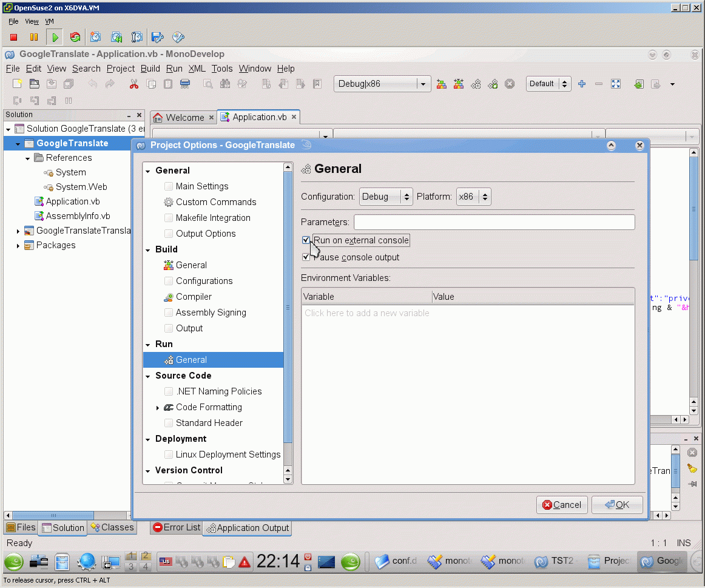Open the Build menu
The height and width of the screenshot is (588, 705).
point(150,69)
